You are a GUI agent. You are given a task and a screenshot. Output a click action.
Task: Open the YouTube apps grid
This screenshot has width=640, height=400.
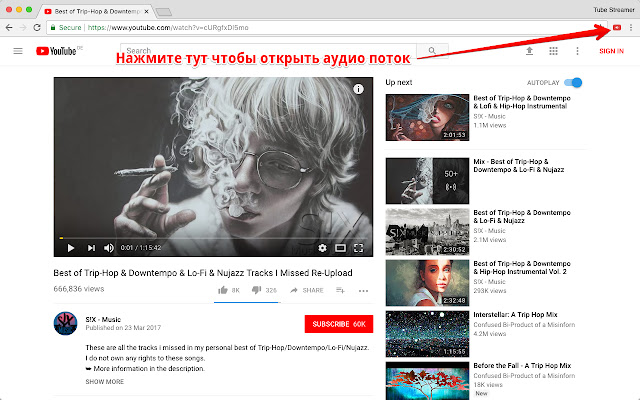(553, 51)
